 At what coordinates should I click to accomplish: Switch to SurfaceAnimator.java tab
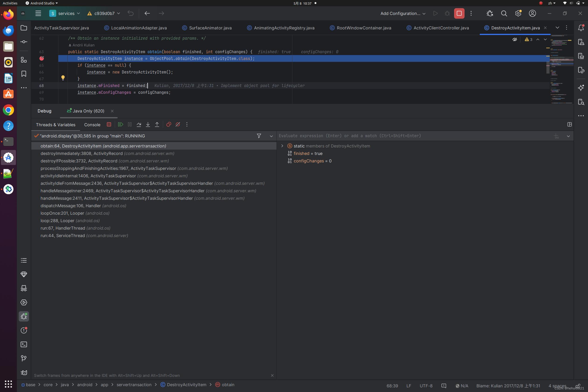(207, 28)
